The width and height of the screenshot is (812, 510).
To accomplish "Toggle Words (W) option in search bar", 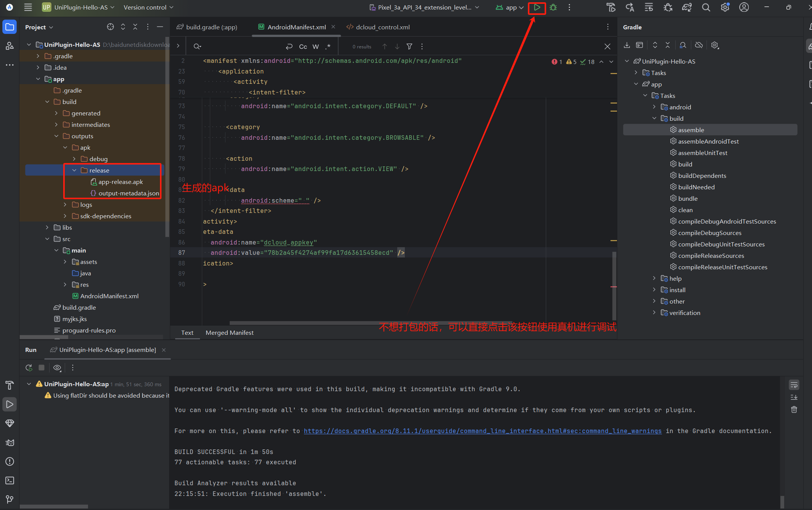I will 316,46.
